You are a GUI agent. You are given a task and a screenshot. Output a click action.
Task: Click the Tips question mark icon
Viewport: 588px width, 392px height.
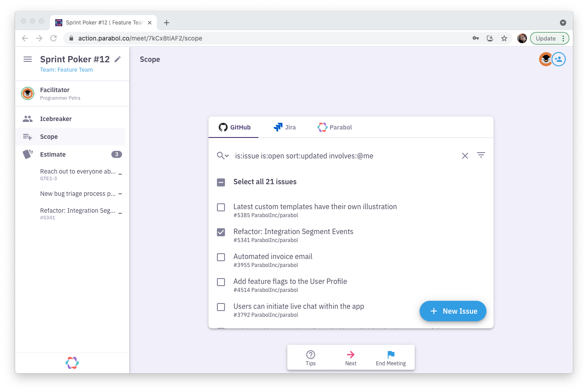click(310, 355)
